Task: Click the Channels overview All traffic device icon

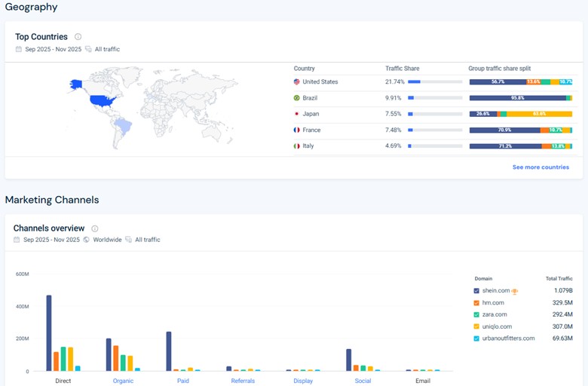Action: pos(129,240)
